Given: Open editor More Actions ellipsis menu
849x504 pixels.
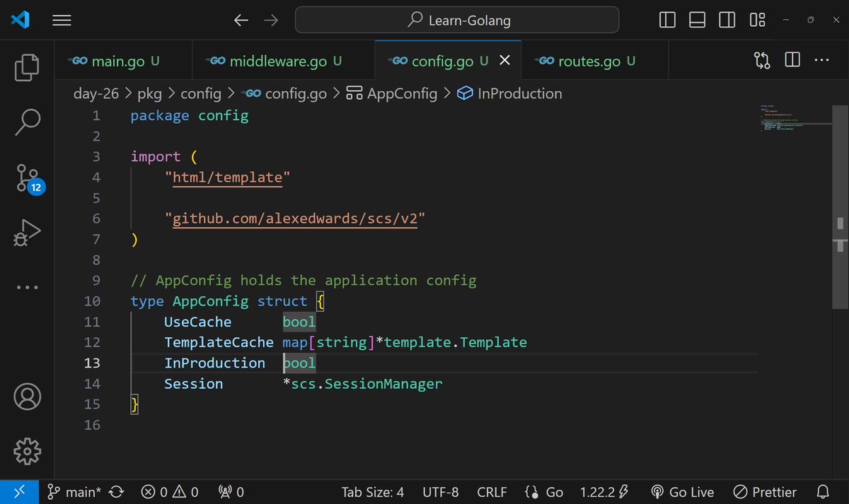Looking at the screenshot, I should pos(821,61).
